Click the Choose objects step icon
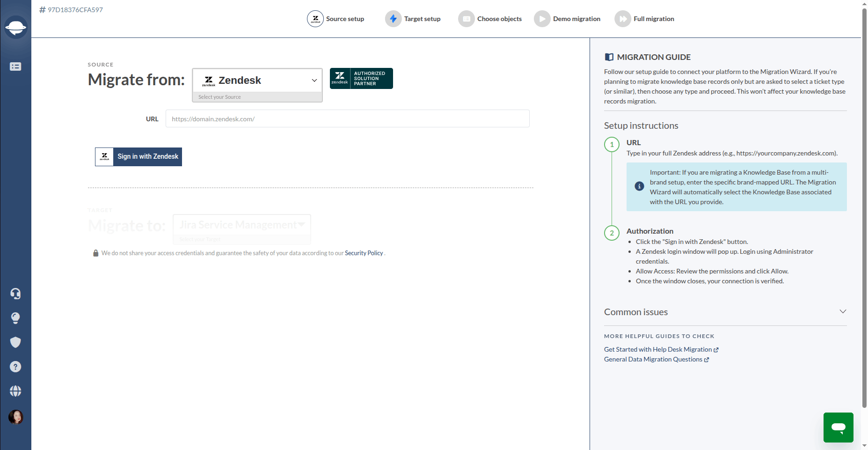 (x=466, y=19)
